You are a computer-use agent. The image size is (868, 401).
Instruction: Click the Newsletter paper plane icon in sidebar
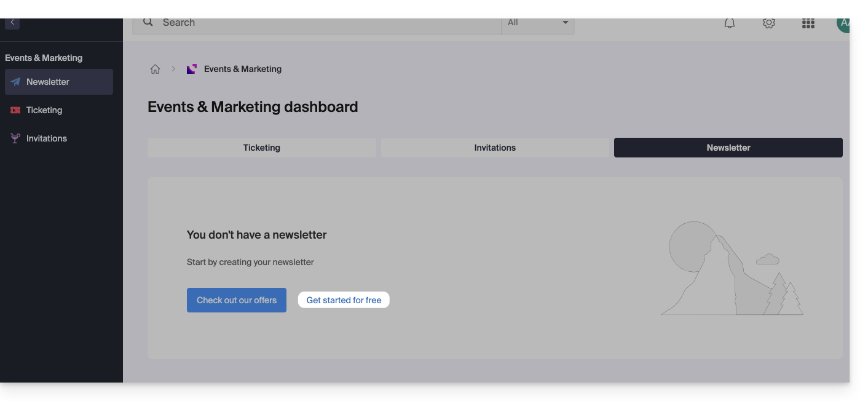(15, 82)
